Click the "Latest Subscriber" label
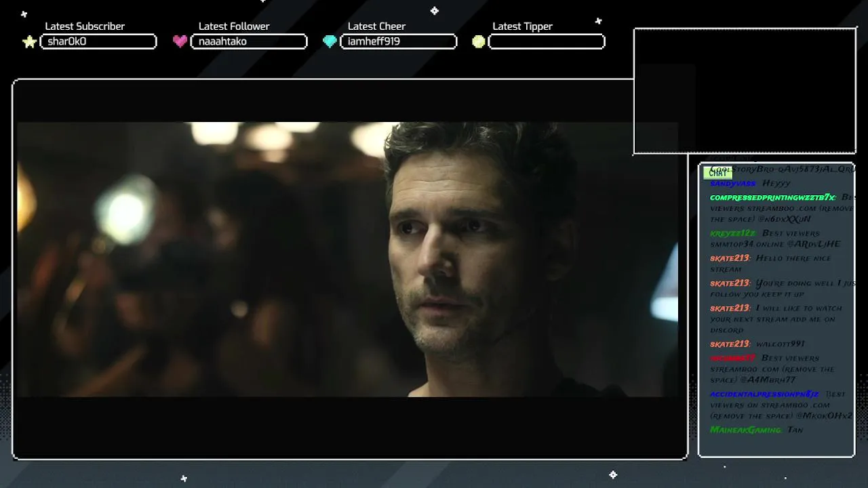This screenshot has height=488, width=868. pyautogui.click(x=85, y=26)
